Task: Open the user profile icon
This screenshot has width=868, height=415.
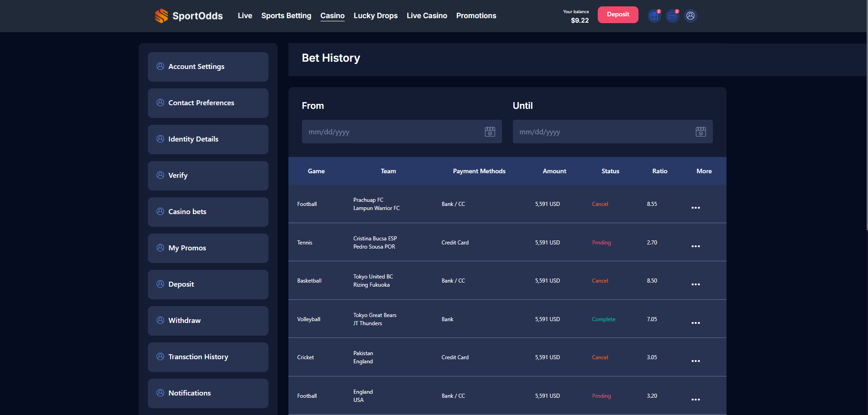Action: 690,16
